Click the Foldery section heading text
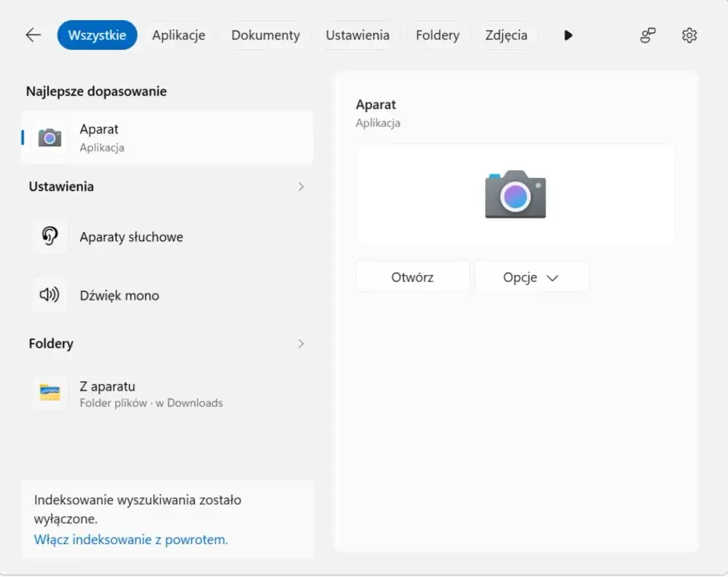 (51, 344)
